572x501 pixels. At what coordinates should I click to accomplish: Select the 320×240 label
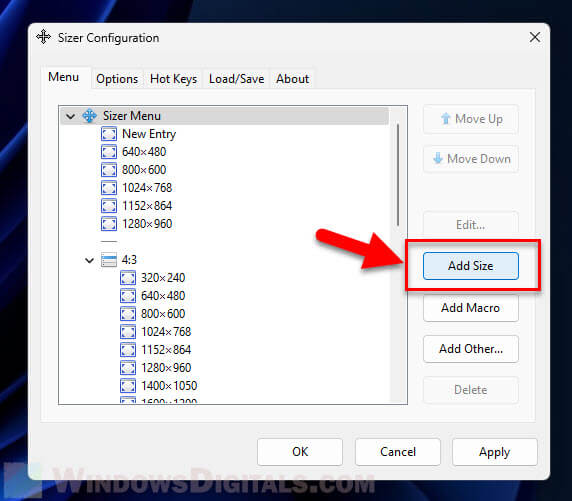pos(163,278)
